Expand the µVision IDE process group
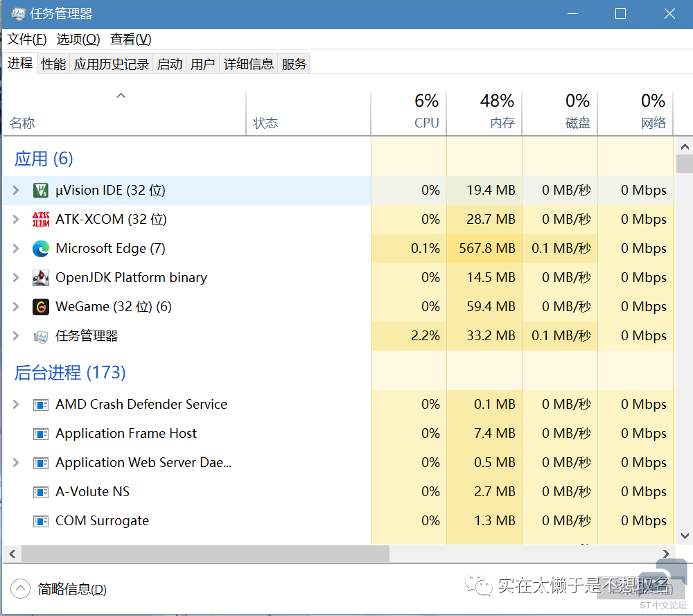693x616 pixels. tap(16, 191)
